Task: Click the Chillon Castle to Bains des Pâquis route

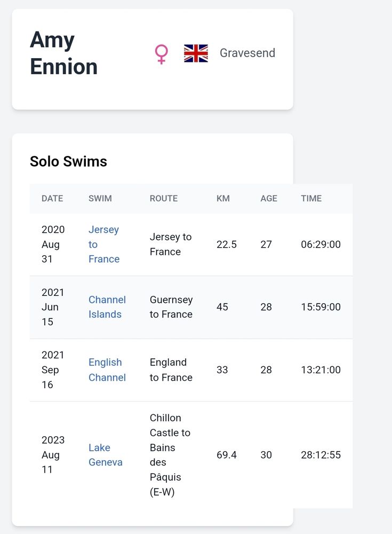Action: [x=170, y=455]
